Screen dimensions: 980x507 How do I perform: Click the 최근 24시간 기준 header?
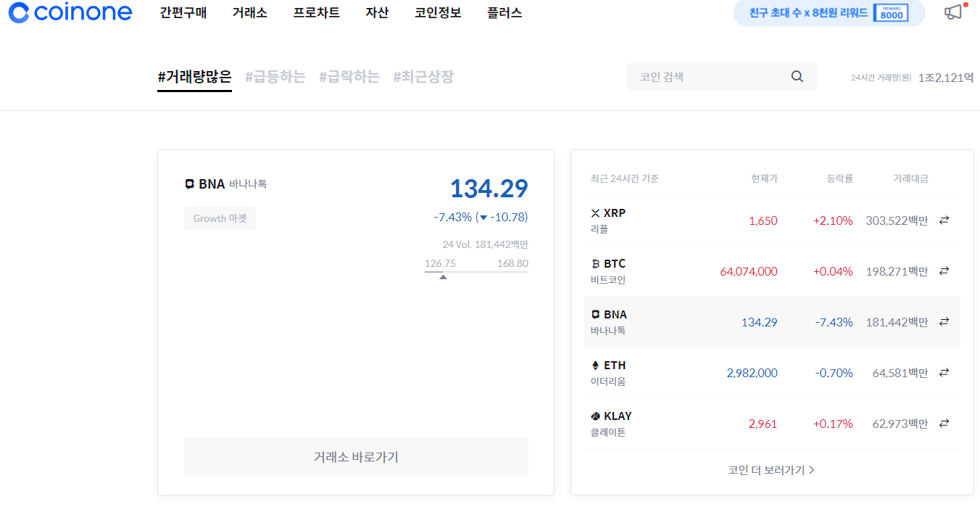point(625,178)
